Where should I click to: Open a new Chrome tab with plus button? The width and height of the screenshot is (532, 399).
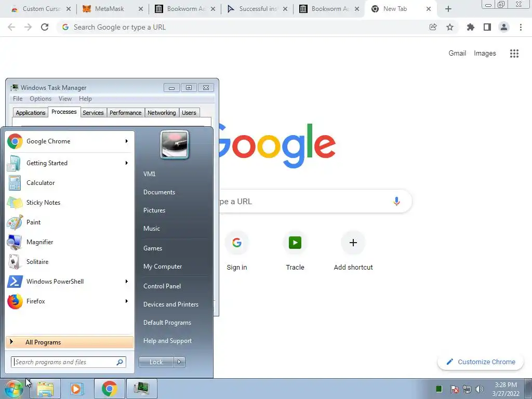click(x=448, y=9)
